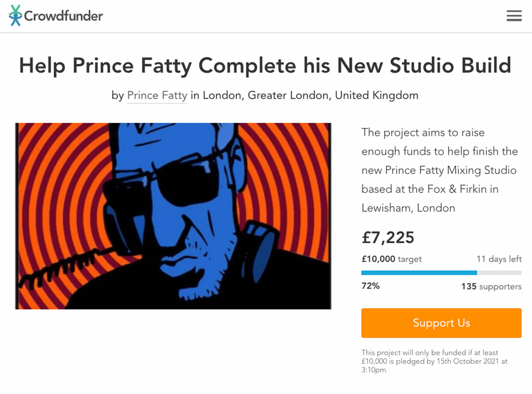Open the Prince Fatty creator link

pos(157,95)
